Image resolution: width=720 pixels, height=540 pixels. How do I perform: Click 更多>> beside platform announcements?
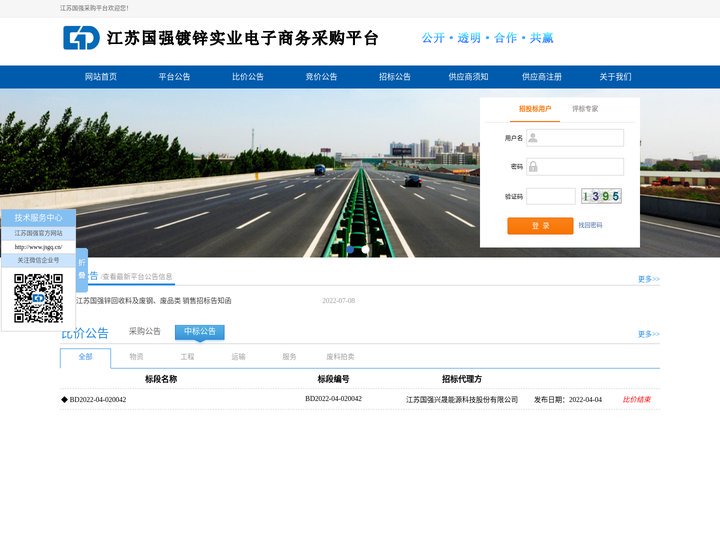(648, 279)
